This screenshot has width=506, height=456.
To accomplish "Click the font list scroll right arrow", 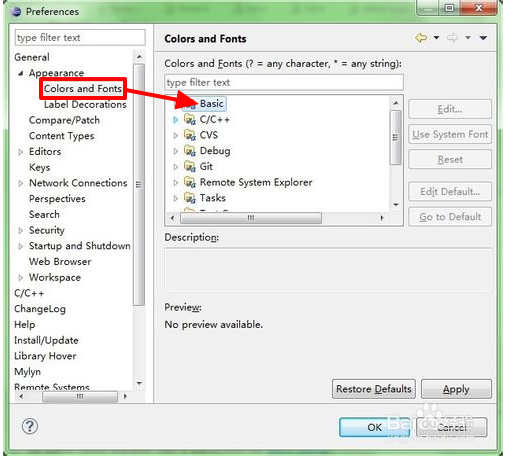I will (382, 218).
